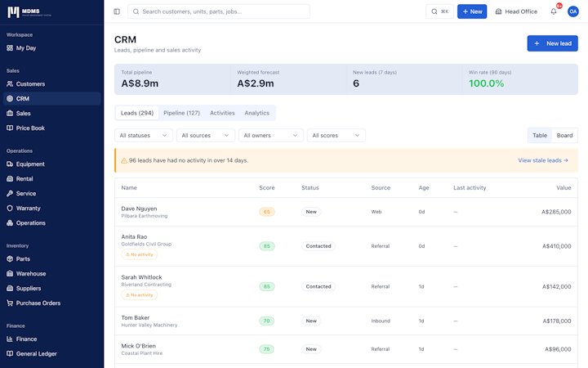The height and width of the screenshot is (368, 588).
Task: Focus the global search field
Action: (x=219, y=11)
